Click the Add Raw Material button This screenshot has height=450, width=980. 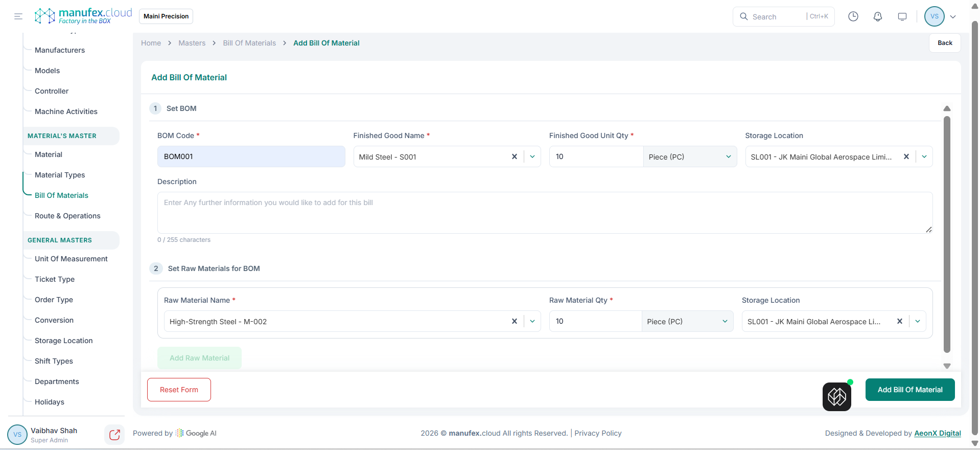coord(199,358)
